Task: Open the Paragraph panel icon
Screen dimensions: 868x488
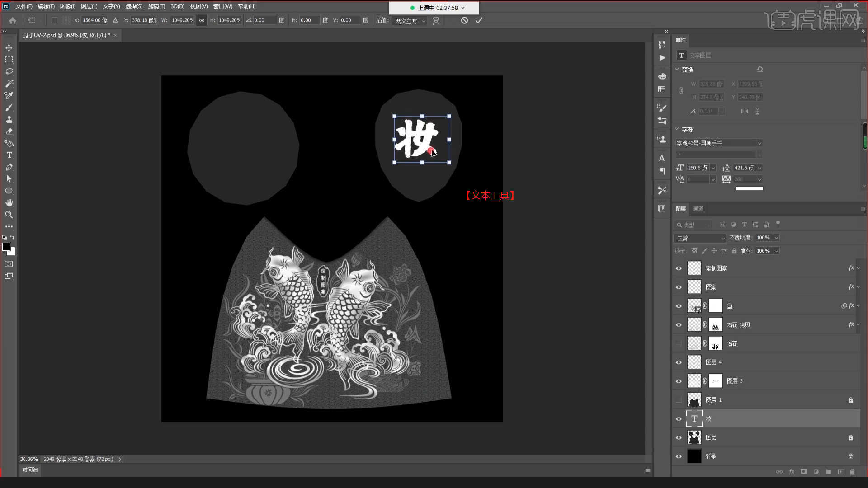Action: (662, 171)
